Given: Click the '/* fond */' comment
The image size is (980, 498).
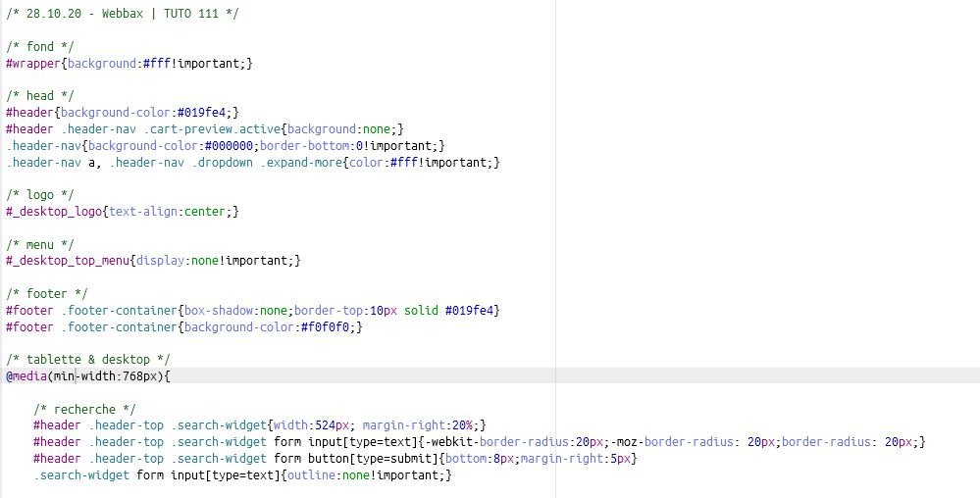Looking at the screenshot, I should pos(40,46).
